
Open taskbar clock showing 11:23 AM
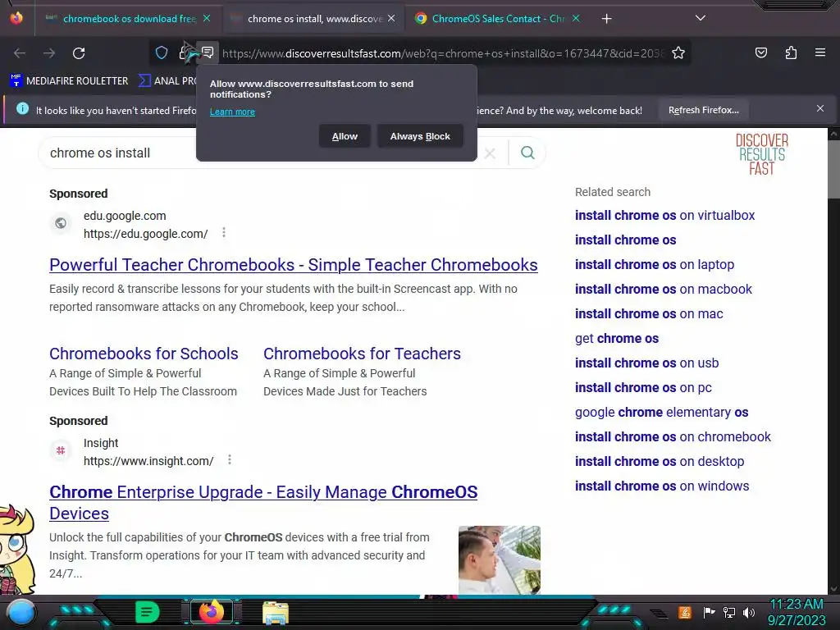797,612
